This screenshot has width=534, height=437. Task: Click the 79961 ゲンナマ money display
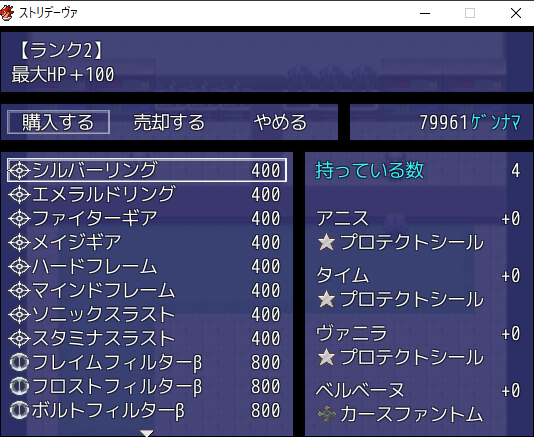(470, 122)
